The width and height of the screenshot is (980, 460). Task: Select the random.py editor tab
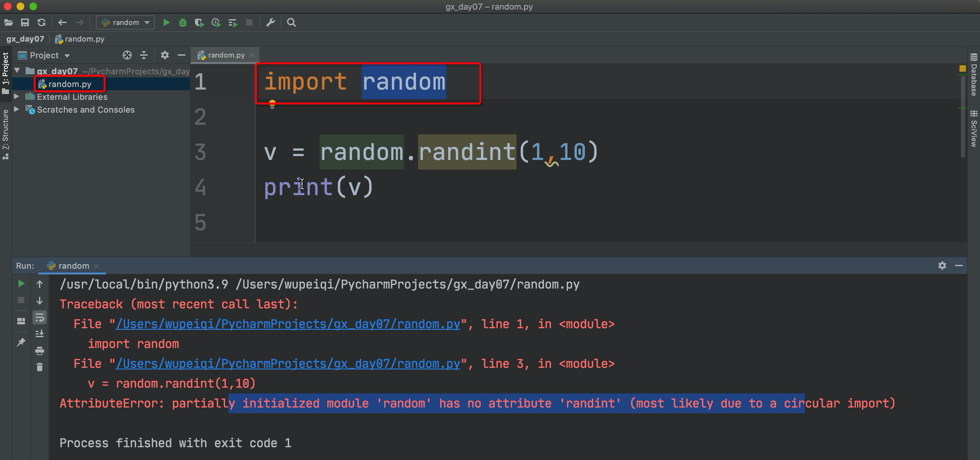click(x=226, y=55)
